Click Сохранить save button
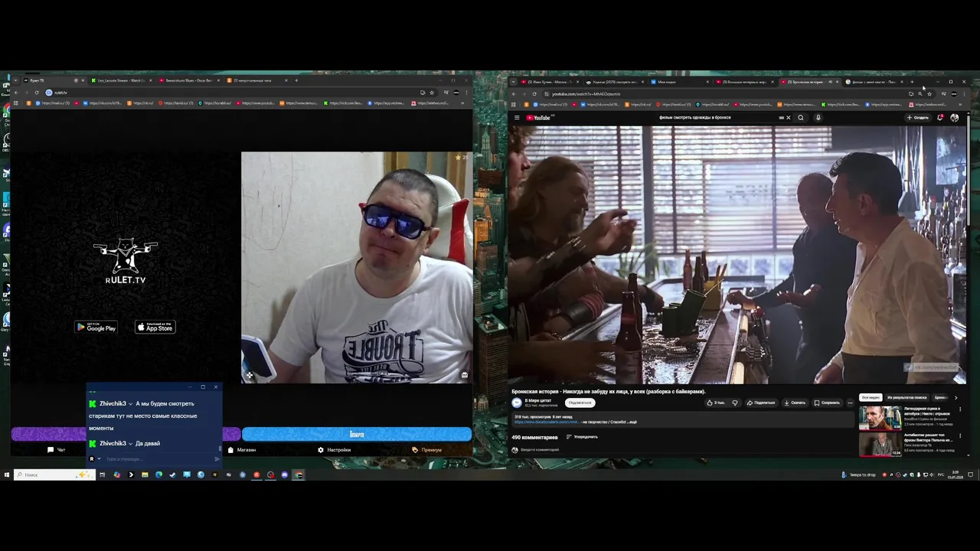Screen dimensions: 980x551 [x=827, y=403]
